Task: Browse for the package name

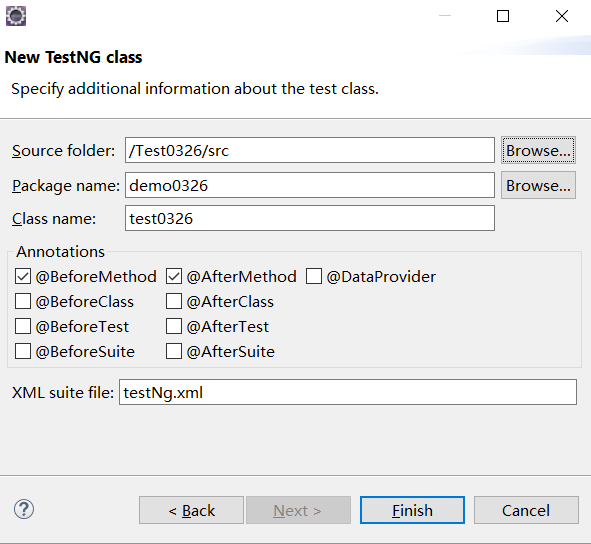Action: coord(538,185)
